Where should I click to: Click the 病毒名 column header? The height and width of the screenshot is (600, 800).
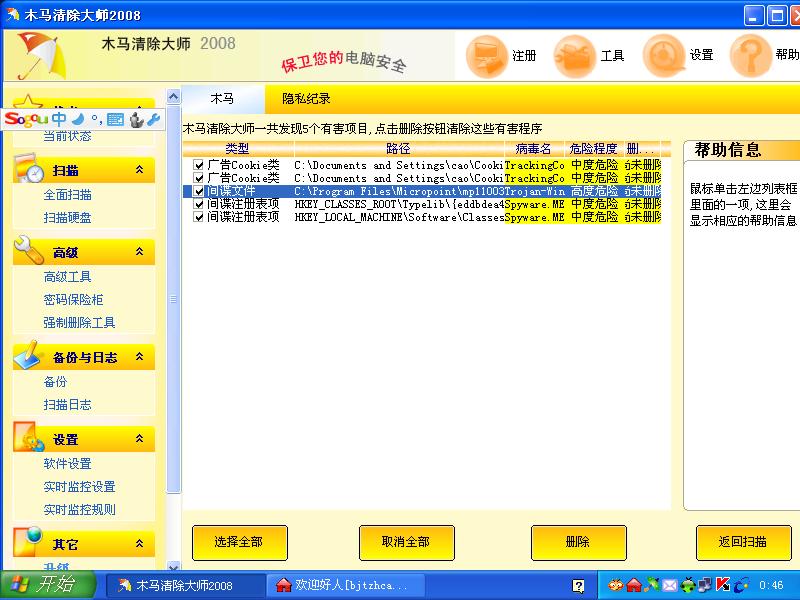[x=534, y=148]
